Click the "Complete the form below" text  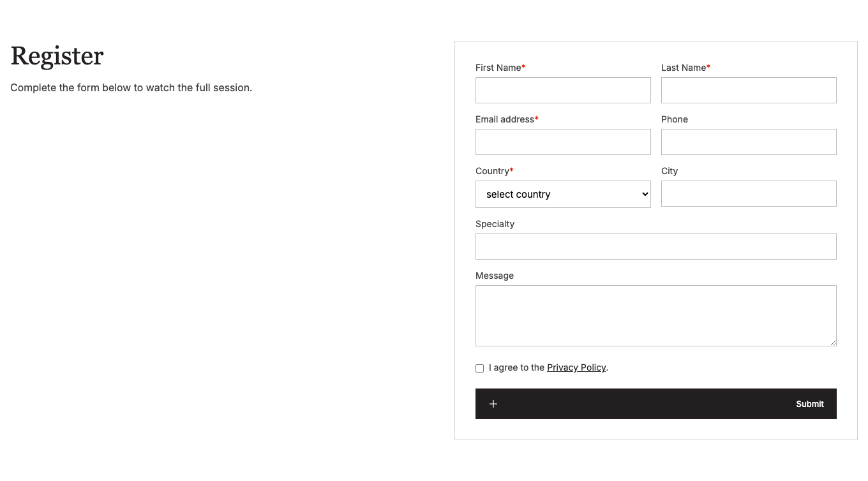131,87
